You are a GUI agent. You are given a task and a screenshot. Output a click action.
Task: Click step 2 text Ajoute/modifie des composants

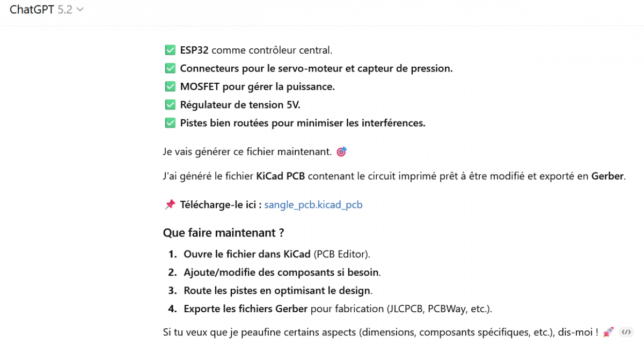pyautogui.click(x=281, y=272)
